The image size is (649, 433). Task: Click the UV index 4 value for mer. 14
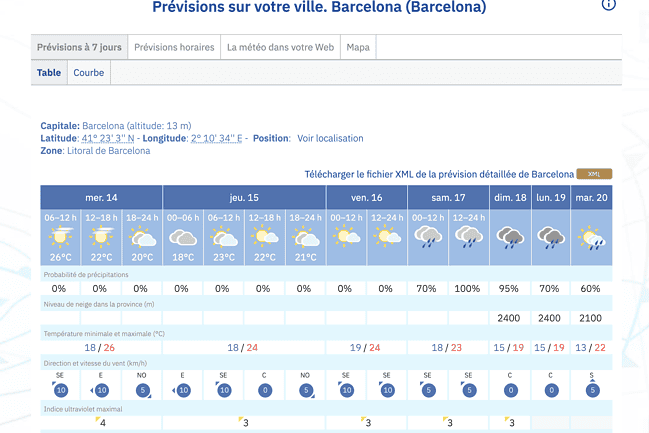101,422
